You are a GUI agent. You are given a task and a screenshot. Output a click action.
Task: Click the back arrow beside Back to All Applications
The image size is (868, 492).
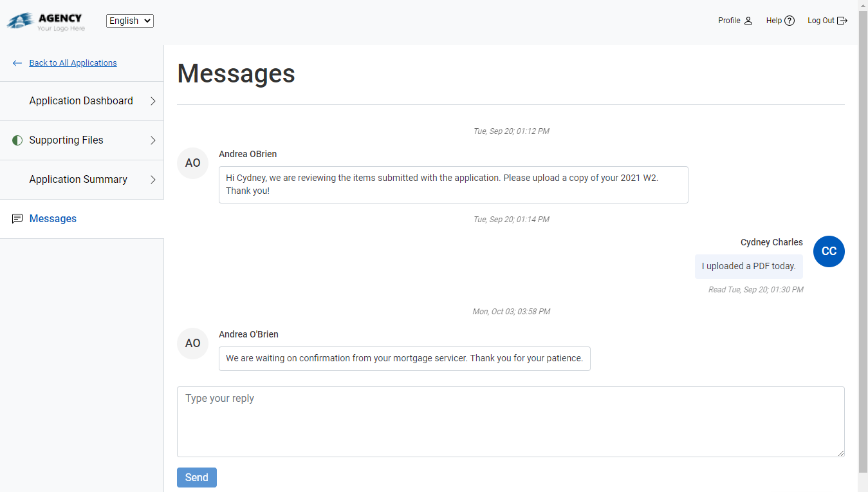click(16, 62)
